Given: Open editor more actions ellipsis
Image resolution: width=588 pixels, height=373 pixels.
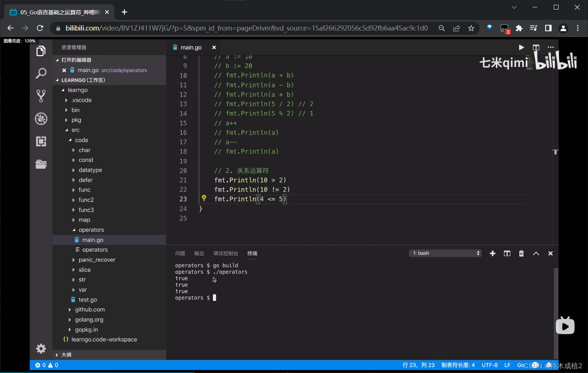Looking at the screenshot, I should coord(551,47).
